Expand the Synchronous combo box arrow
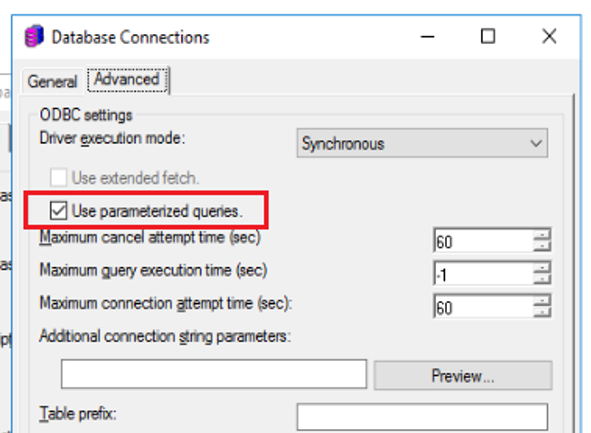 536,144
